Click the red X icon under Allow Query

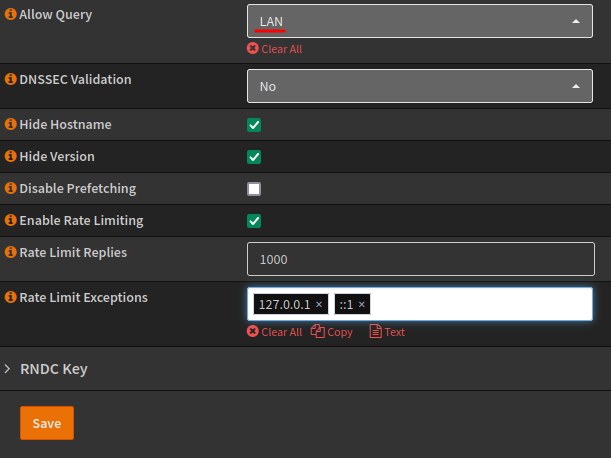(x=253, y=48)
